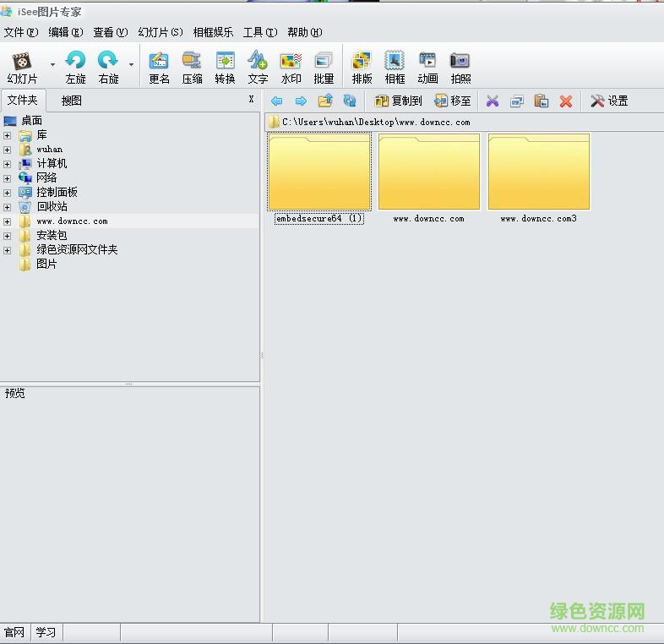The image size is (664, 644).
Task: Select 回收站 in the folder tree
Action: [x=52, y=207]
